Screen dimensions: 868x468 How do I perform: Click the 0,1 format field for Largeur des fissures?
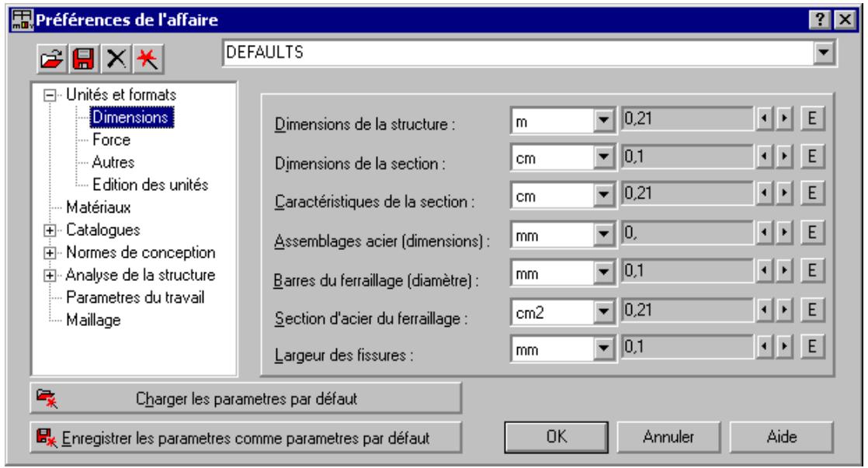687,347
